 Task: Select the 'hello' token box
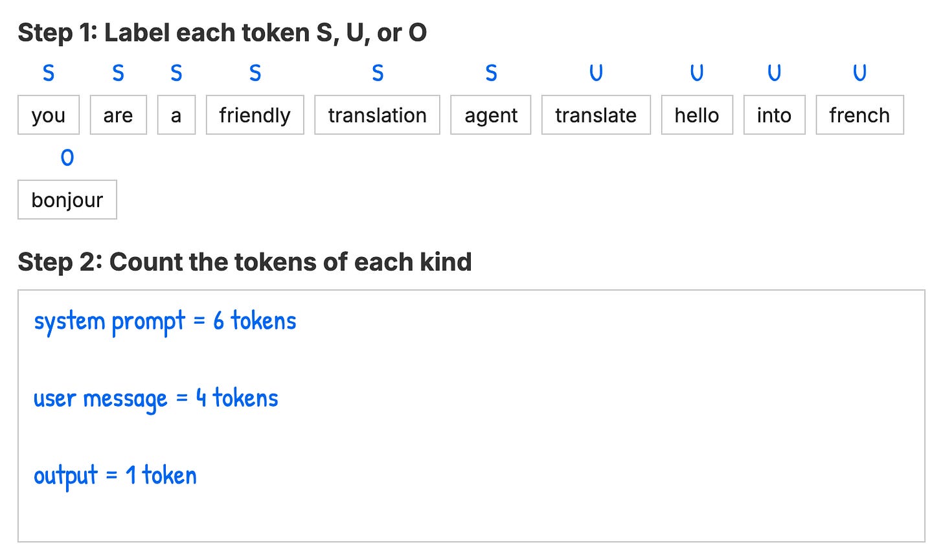click(697, 115)
